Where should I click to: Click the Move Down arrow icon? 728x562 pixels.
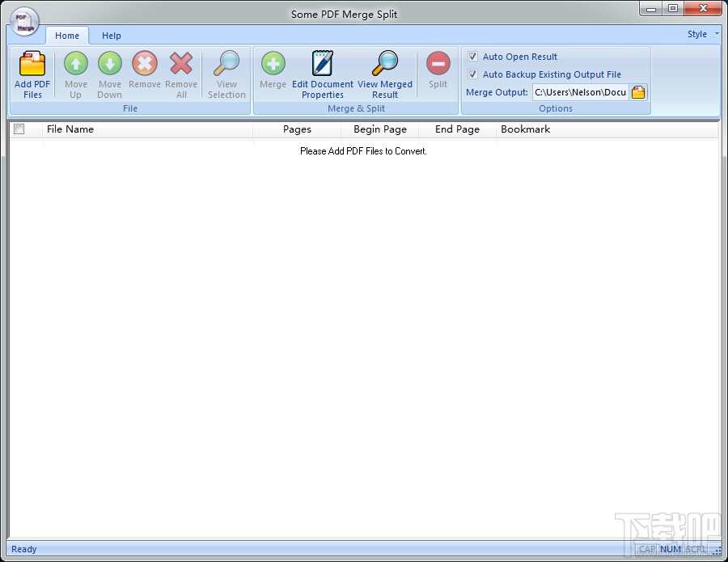110,64
